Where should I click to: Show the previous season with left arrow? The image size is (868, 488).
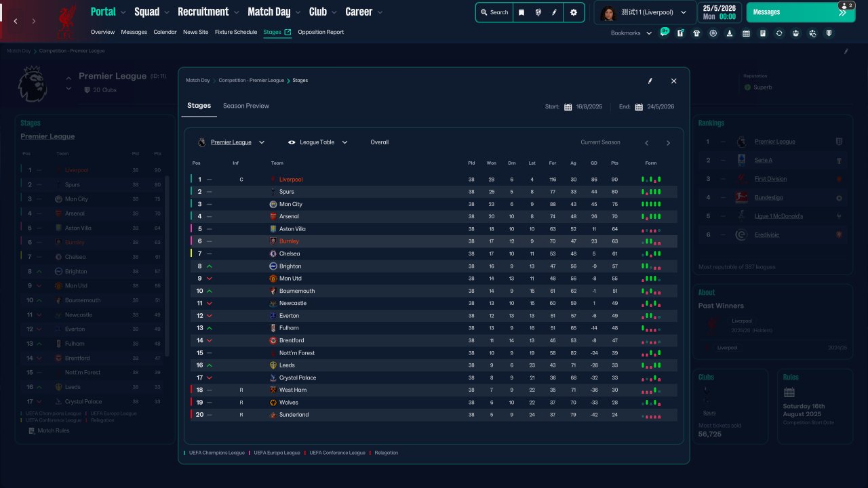[647, 143]
